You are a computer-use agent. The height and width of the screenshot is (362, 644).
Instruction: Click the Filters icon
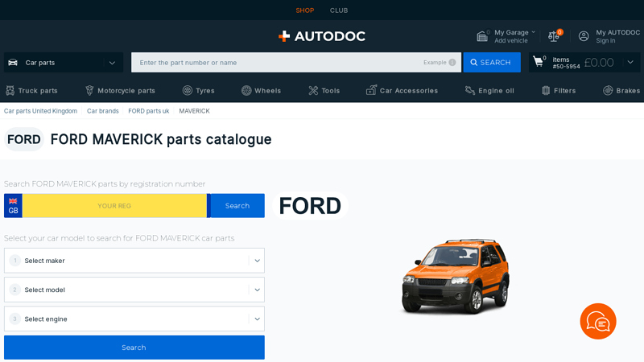546,90
